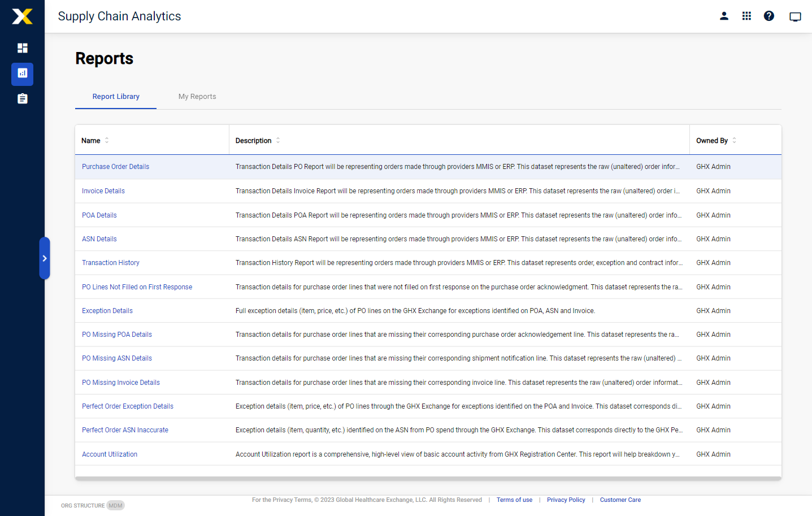Viewport: 812px width, 516px height.
Task: Open the Purchase Order Details report
Action: click(x=115, y=167)
